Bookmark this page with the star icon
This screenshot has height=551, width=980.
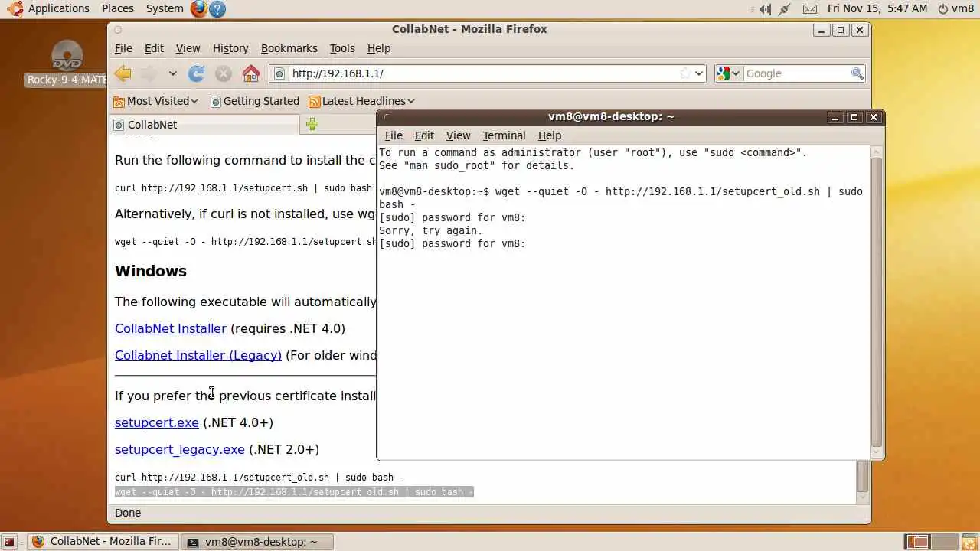(x=684, y=73)
